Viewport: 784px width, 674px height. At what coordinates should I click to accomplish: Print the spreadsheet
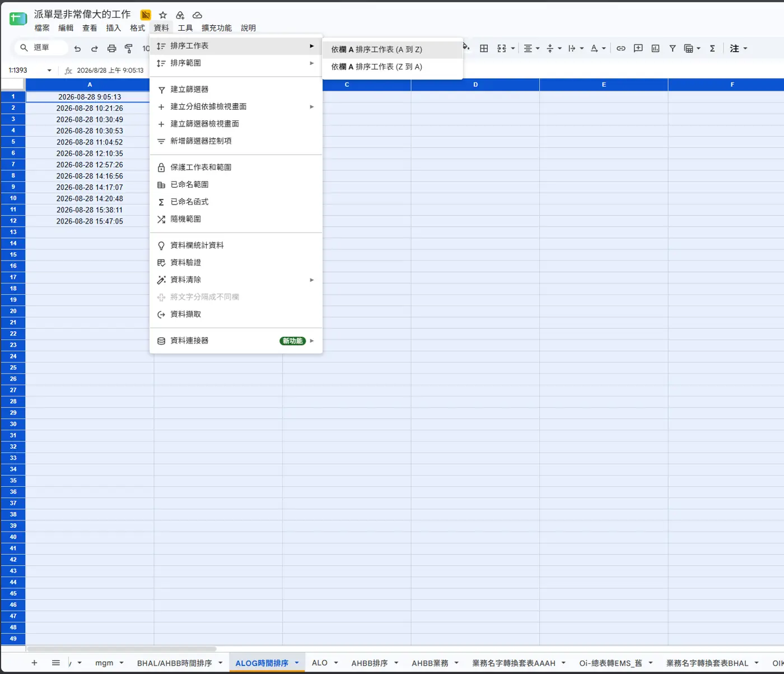point(112,48)
